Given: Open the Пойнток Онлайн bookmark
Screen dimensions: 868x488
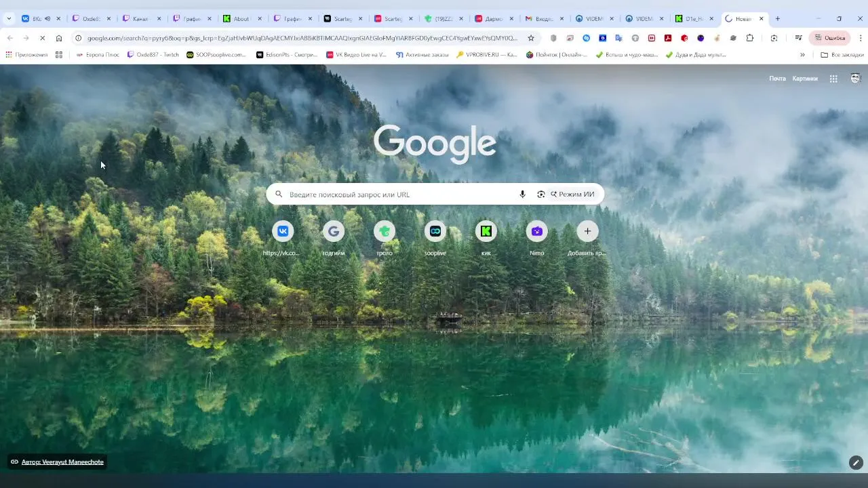Looking at the screenshot, I should [x=557, y=55].
